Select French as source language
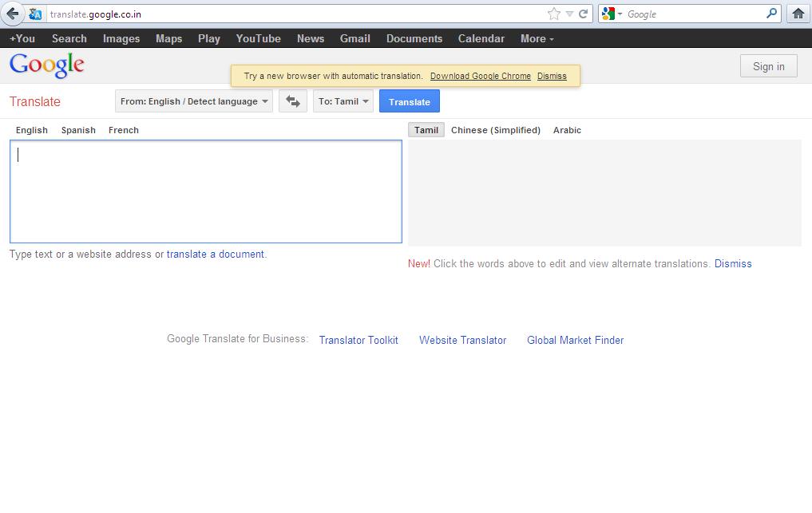The height and width of the screenshot is (513, 812). click(x=123, y=130)
